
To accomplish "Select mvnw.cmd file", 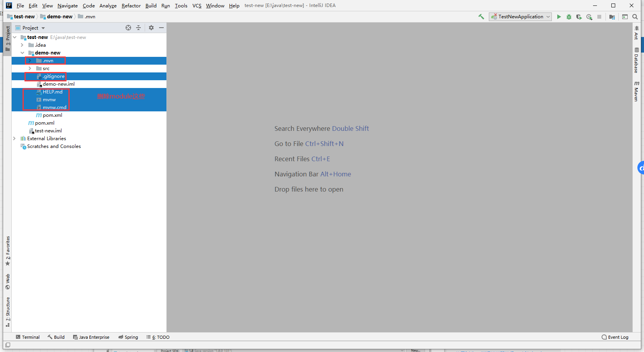I will [89, 107].
